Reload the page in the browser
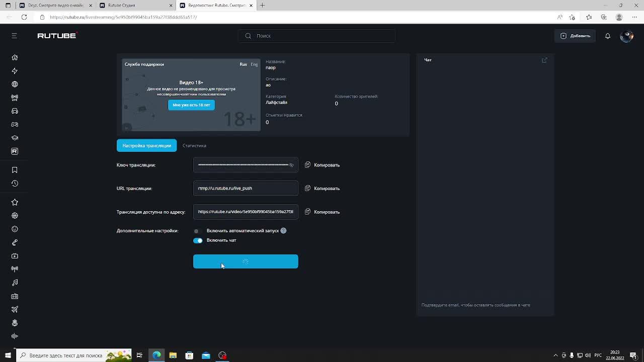This screenshot has width=644, height=362. pos(24,17)
